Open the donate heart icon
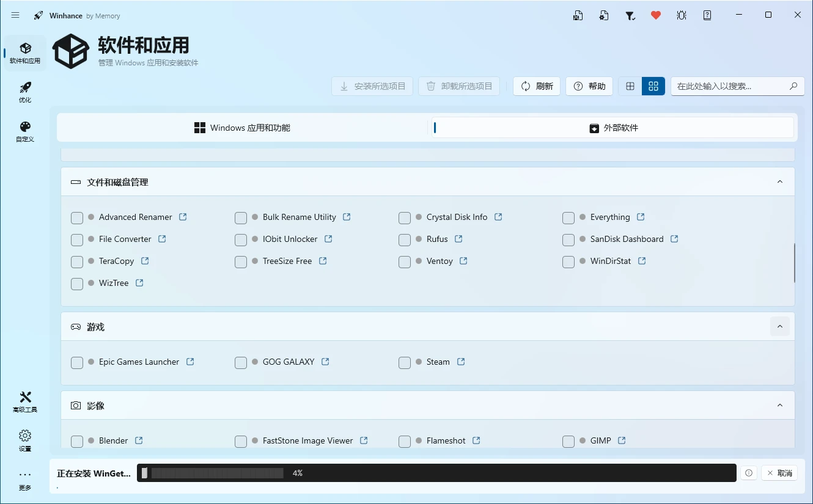Viewport: 813px width, 504px height. 655,15
